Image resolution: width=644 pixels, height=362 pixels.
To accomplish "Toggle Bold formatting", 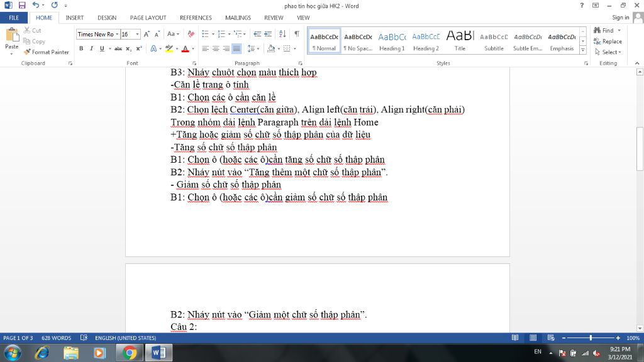I will (81, 48).
